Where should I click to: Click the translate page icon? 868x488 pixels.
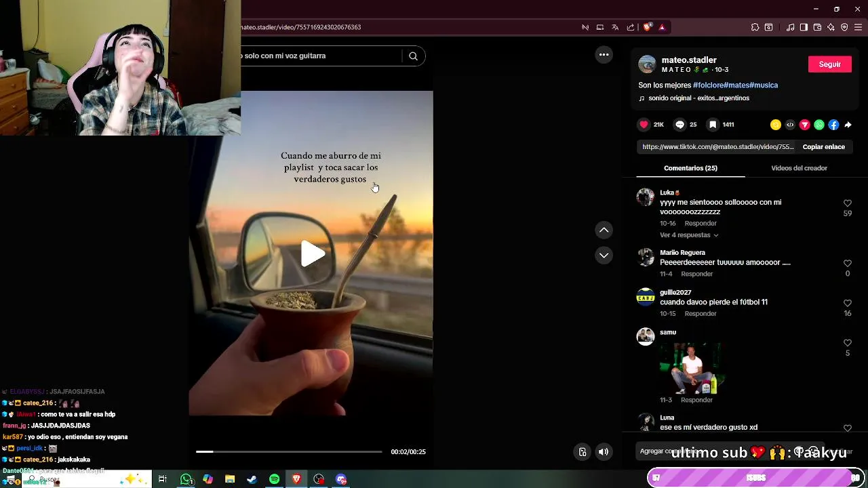coord(615,27)
